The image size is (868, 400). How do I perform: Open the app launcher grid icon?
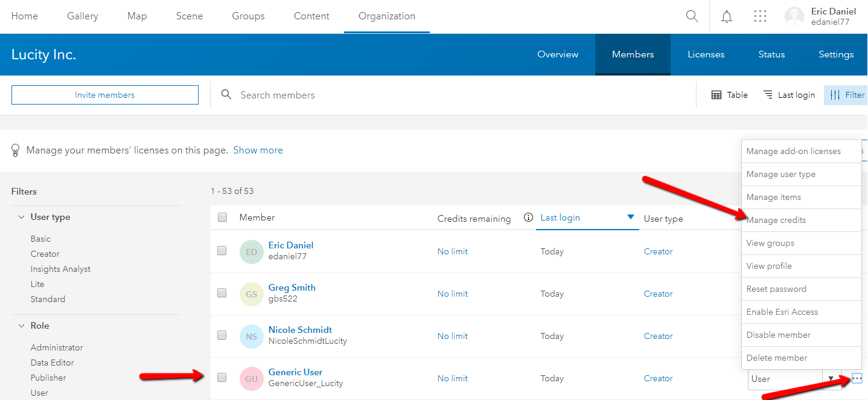760,16
